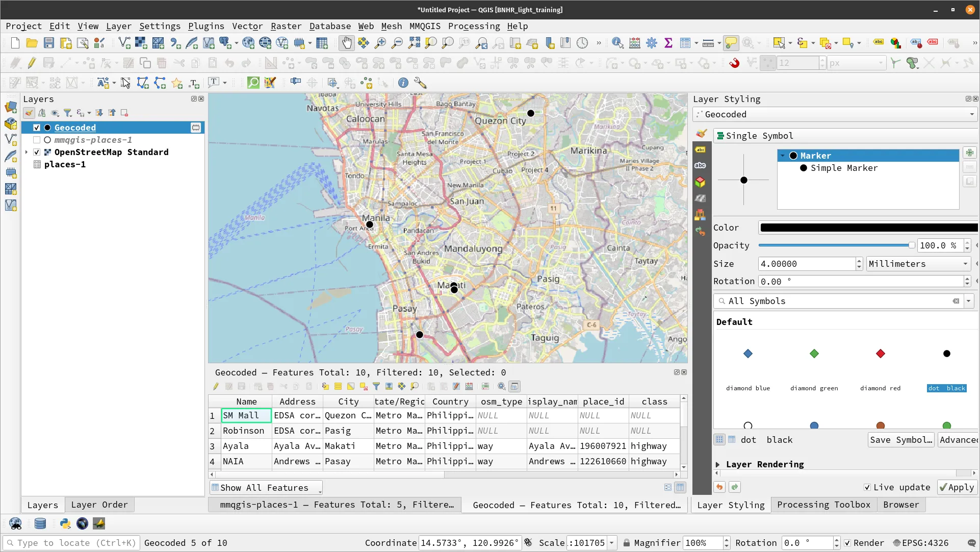Toggle the Live update checkbox
The height and width of the screenshot is (552, 980).
pyautogui.click(x=867, y=487)
